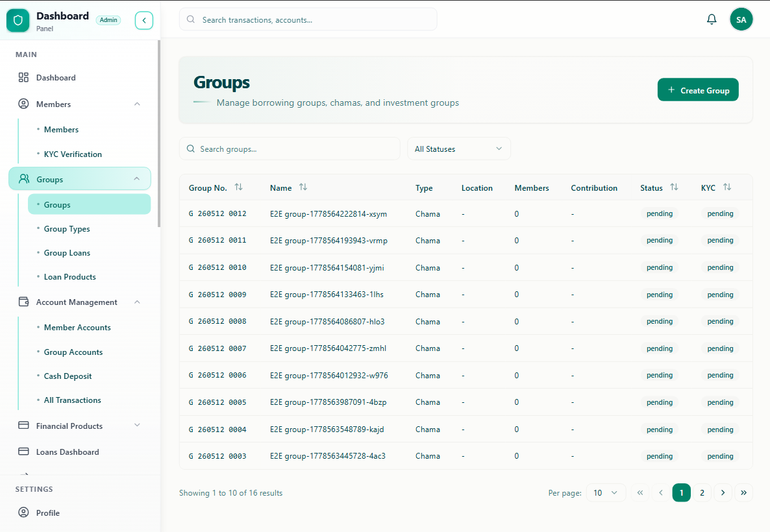Click E2E group-1778563445728-4ac3 name

328,456
